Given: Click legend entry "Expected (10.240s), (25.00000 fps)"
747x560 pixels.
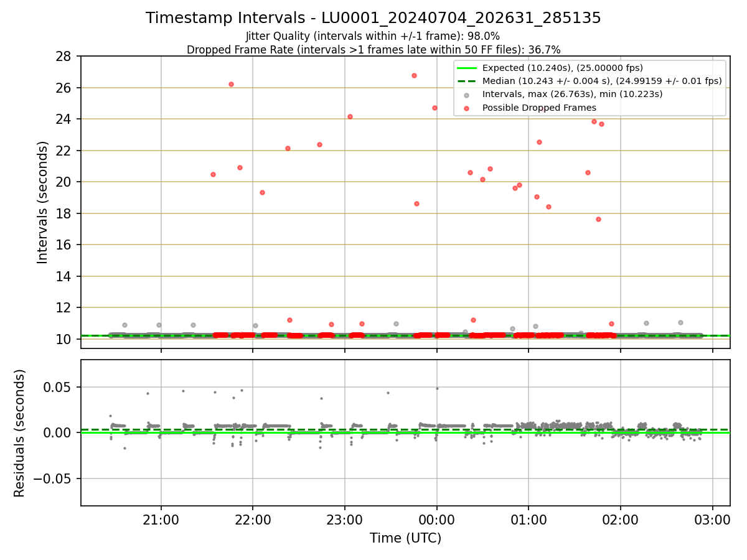Looking at the screenshot, I should click(563, 68).
